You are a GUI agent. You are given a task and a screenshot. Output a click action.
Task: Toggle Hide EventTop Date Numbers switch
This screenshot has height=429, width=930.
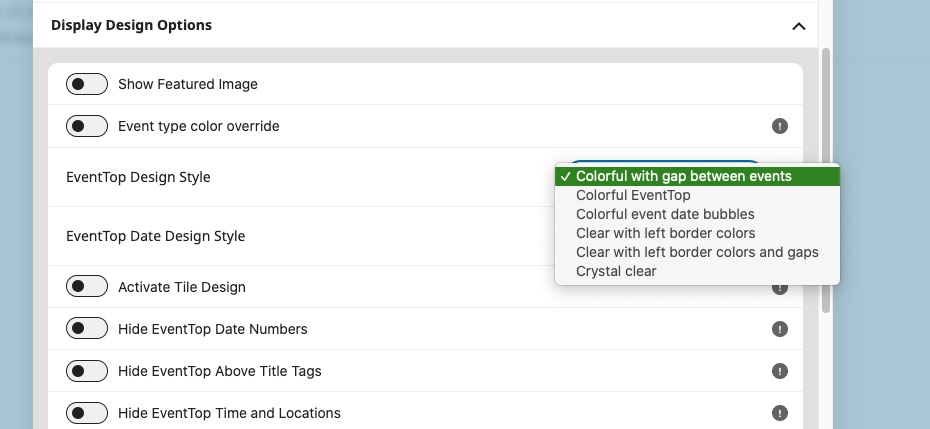pos(87,329)
